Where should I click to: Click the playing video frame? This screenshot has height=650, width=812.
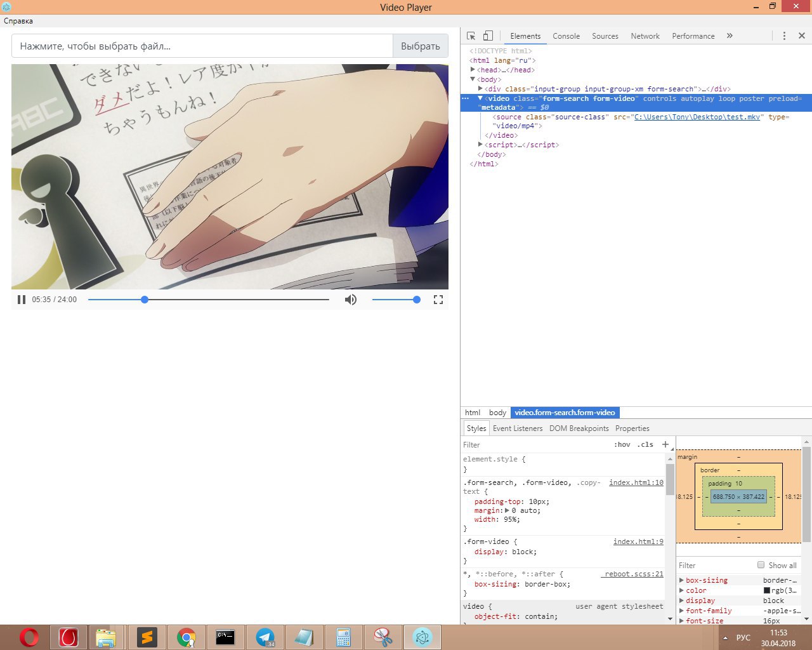230,176
